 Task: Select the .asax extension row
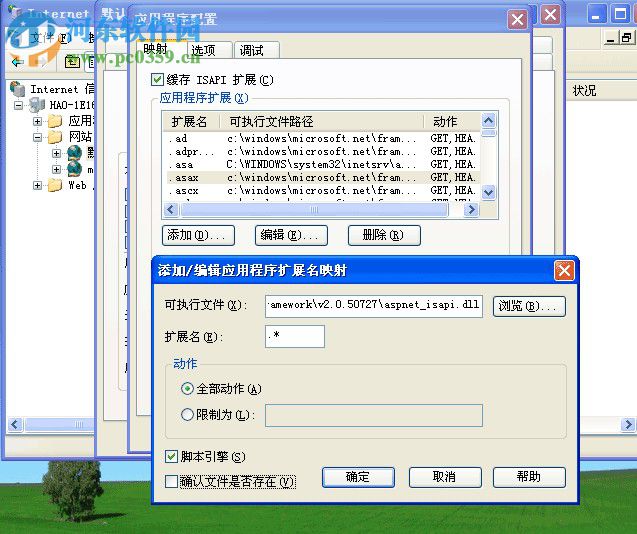pos(321,178)
